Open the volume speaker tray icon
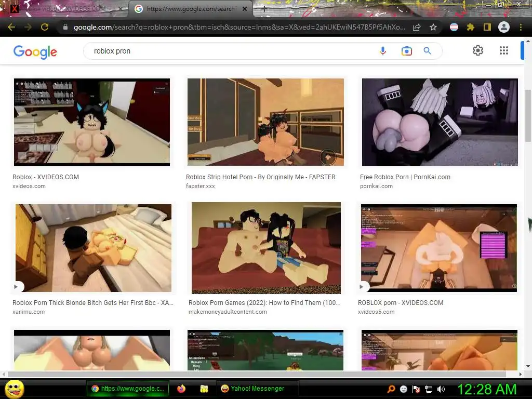 [x=441, y=389]
